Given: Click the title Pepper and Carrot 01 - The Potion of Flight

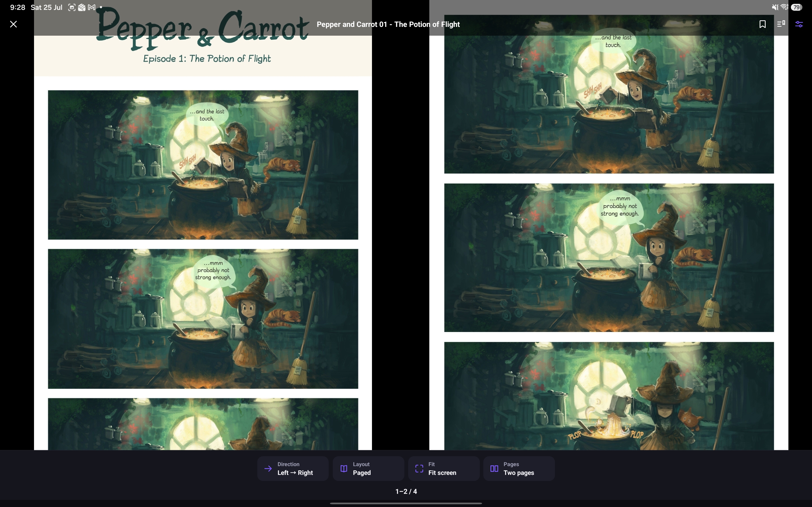Looking at the screenshot, I should pyautogui.click(x=388, y=24).
